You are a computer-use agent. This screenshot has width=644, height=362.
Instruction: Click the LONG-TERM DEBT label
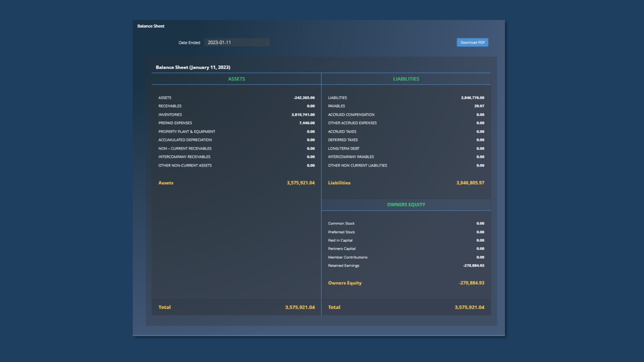[343, 148]
